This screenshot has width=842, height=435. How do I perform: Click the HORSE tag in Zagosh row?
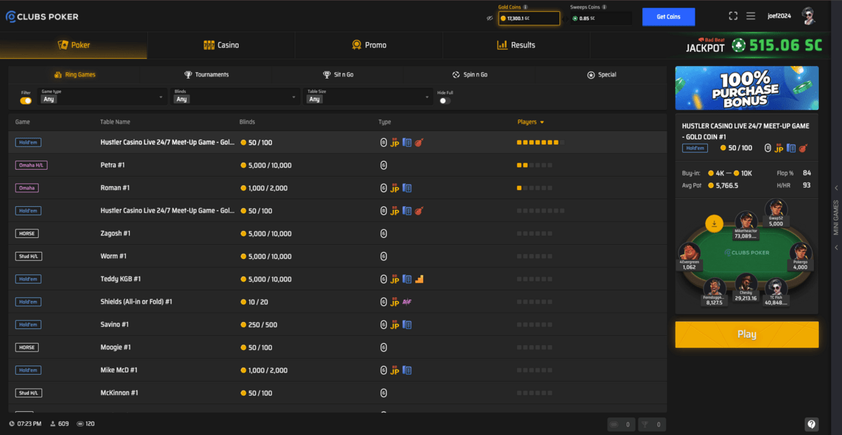(27, 234)
